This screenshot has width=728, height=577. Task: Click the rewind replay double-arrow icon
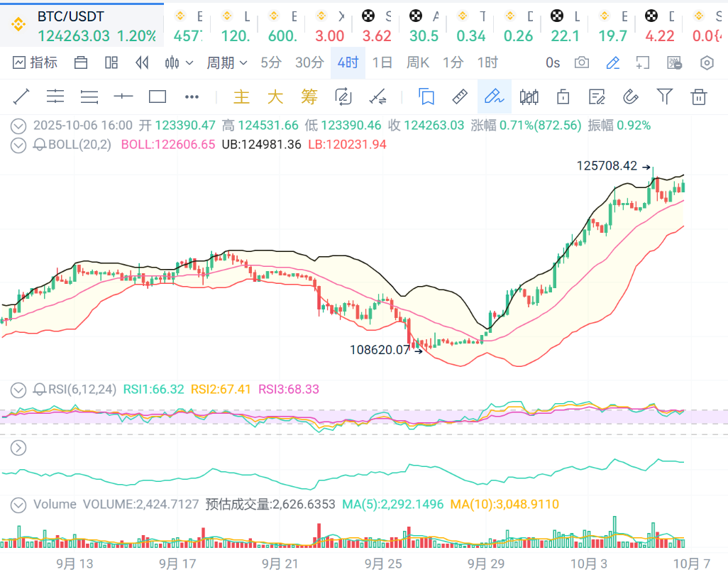coord(142,62)
